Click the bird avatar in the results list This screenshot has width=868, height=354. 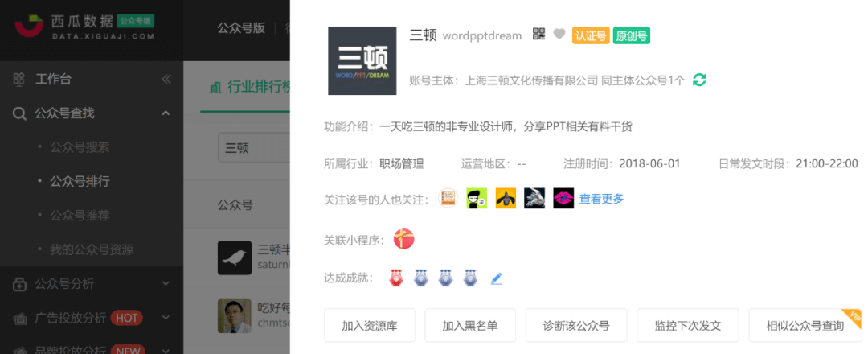click(235, 257)
